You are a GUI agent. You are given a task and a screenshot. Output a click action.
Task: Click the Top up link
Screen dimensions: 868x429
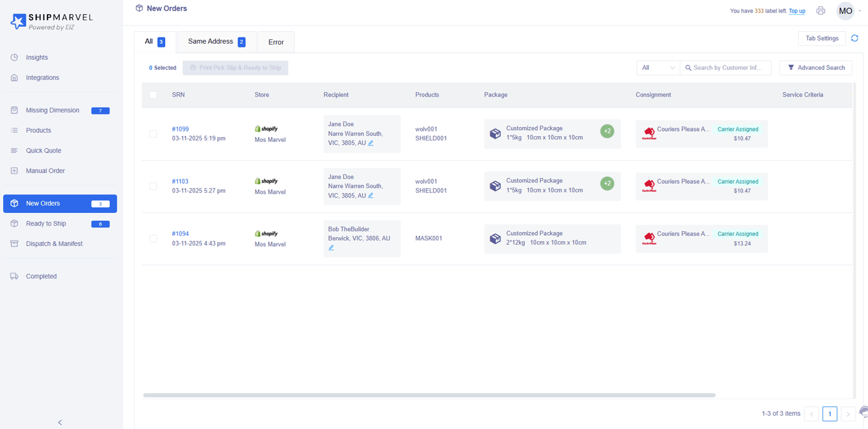click(x=797, y=11)
